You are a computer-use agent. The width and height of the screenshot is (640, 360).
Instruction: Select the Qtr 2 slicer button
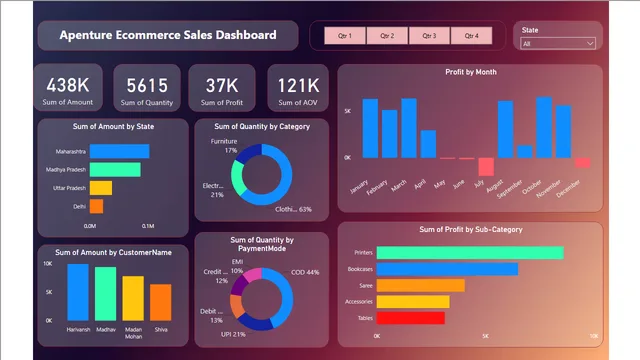[387, 36]
